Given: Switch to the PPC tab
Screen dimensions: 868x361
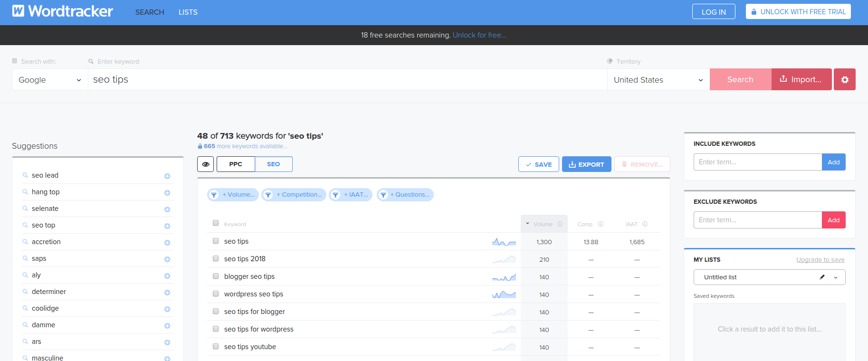Looking at the screenshot, I should tap(236, 164).
